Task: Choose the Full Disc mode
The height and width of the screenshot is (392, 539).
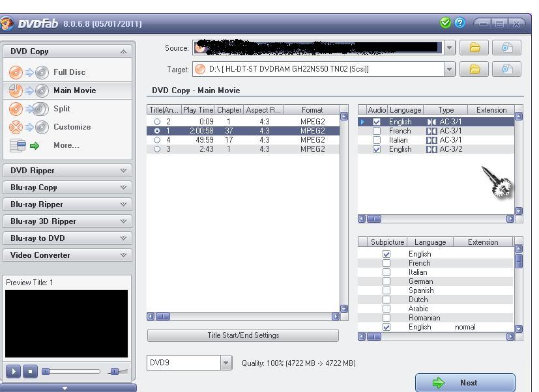Action: pyautogui.click(x=70, y=72)
